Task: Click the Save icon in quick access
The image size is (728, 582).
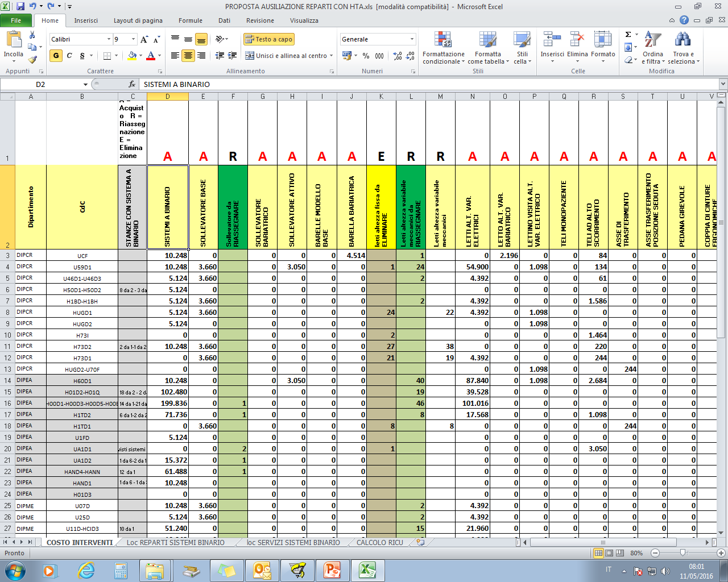Action: tap(20, 6)
